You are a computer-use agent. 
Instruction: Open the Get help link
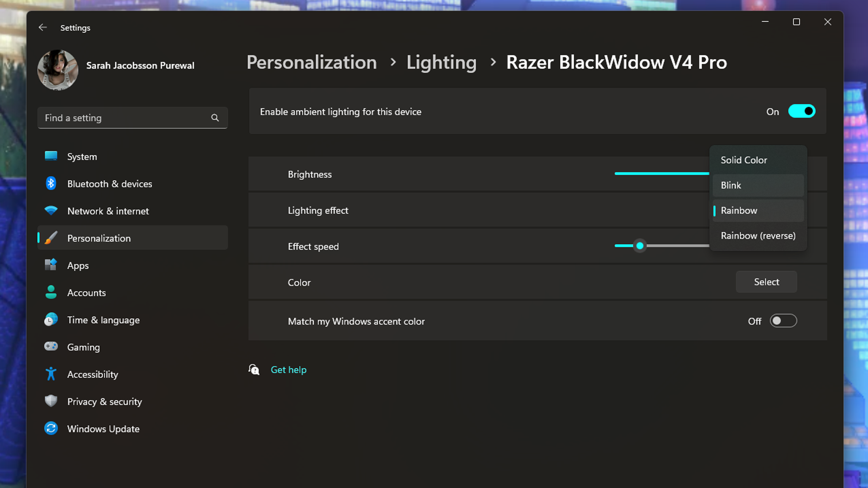(288, 370)
